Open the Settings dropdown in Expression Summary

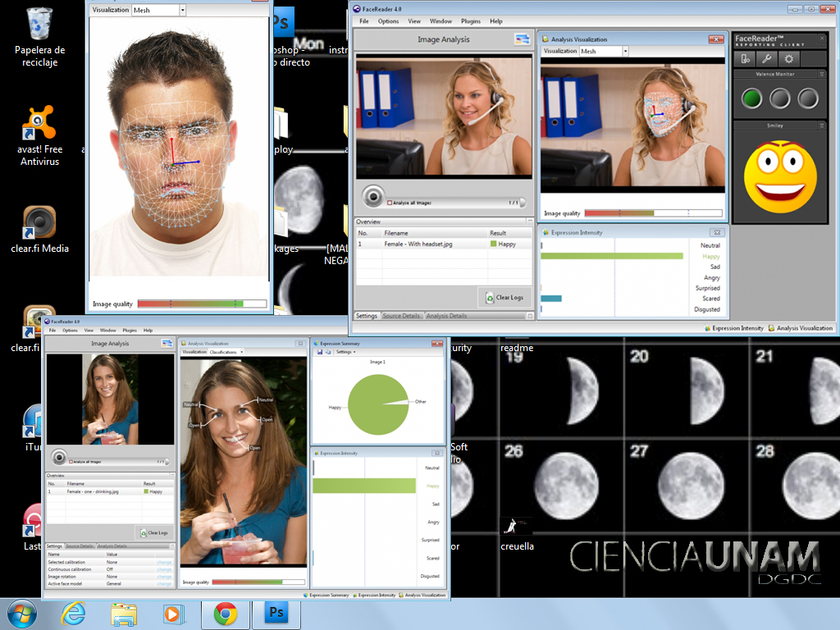coord(347,352)
